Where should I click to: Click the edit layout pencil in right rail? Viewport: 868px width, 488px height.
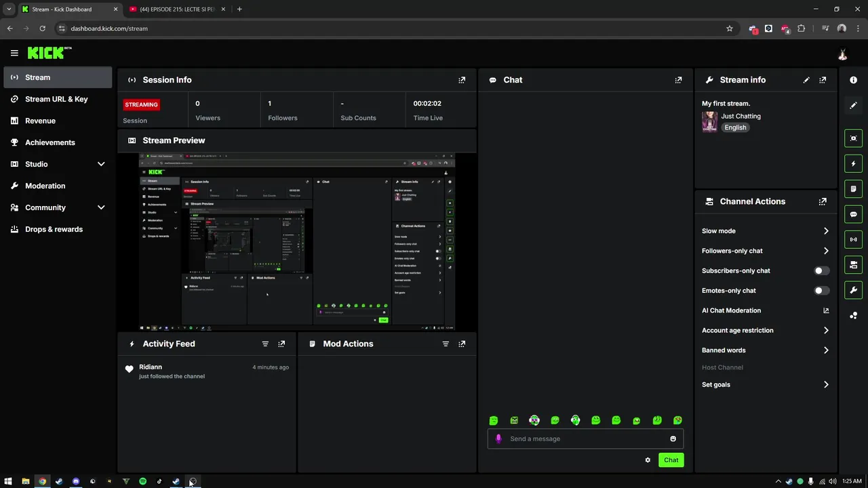tap(853, 105)
